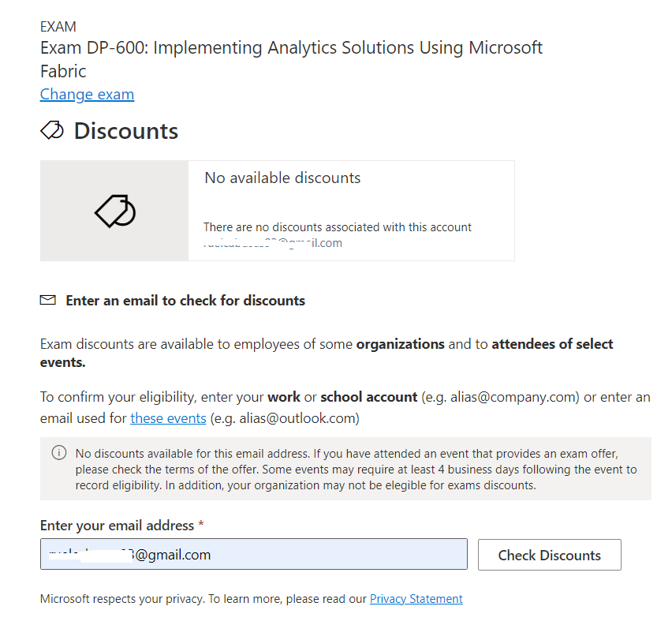Click the tag icon beside Discounts heading
Image resolution: width=672 pixels, height=625 pixels.
point(52,130)
